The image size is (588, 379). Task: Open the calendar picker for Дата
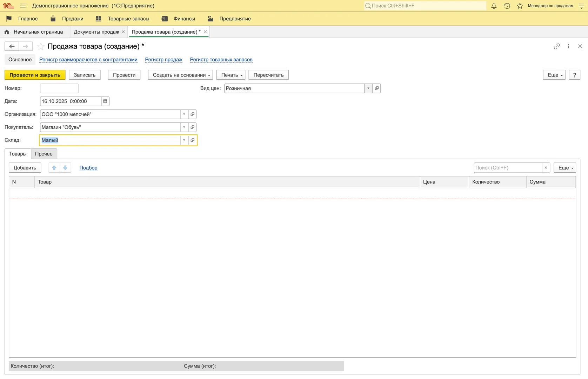(x=105, y=101)
